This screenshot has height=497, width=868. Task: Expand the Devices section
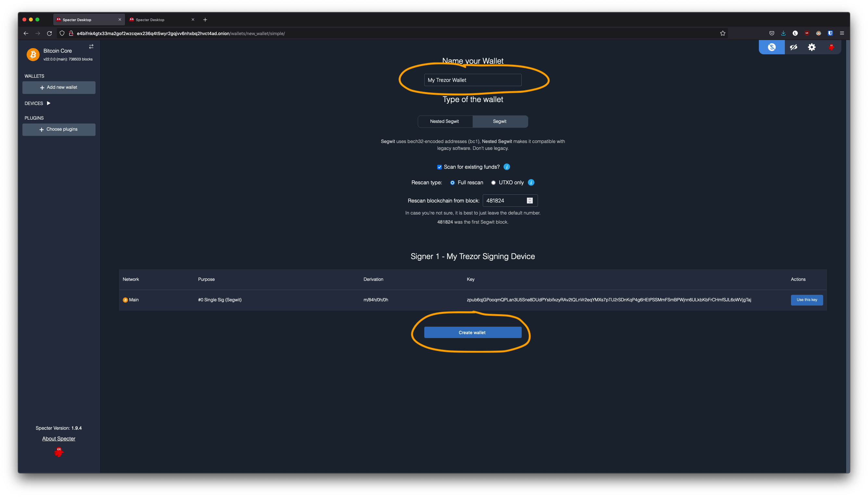coord(48,103)
